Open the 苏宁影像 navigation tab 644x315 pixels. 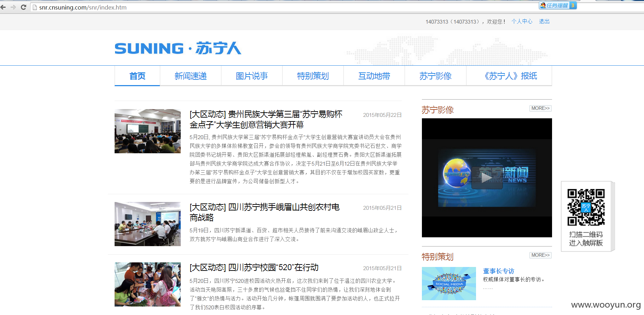coord(435,76)
